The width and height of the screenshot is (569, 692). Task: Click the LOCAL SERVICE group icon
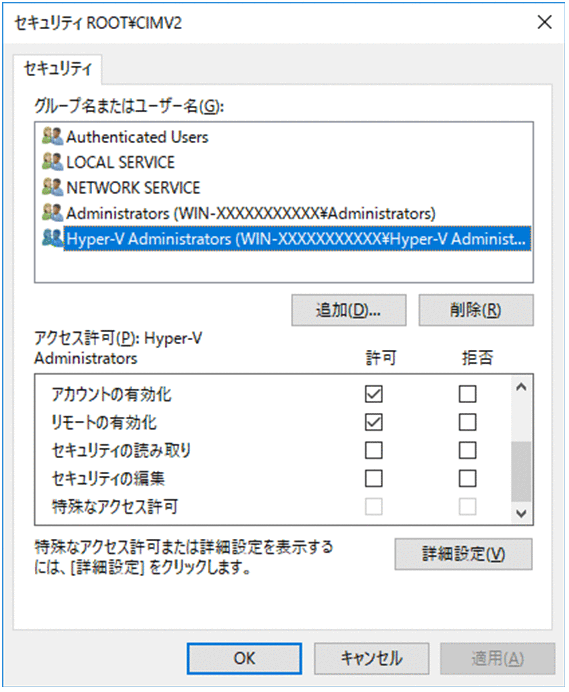point(53,162)
